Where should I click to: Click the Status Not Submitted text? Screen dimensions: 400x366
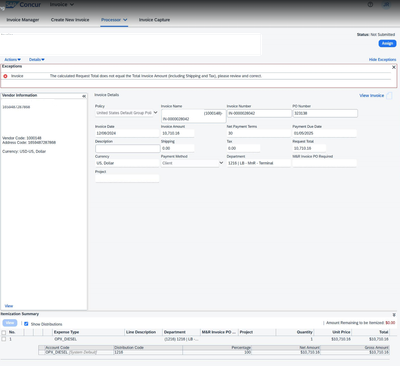click(x=376, y=35)
